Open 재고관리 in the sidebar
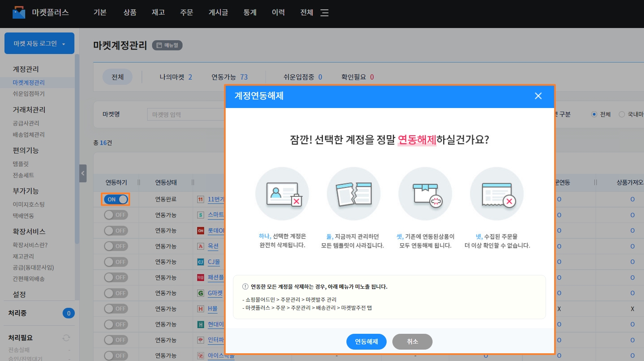Screen dimensions: 644x361 (23, 257)
